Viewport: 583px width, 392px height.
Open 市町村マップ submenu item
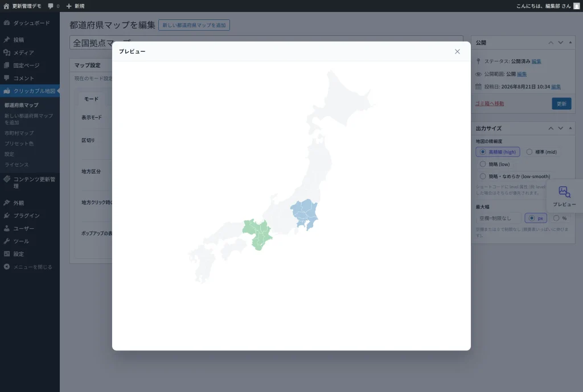coord(19,133)
